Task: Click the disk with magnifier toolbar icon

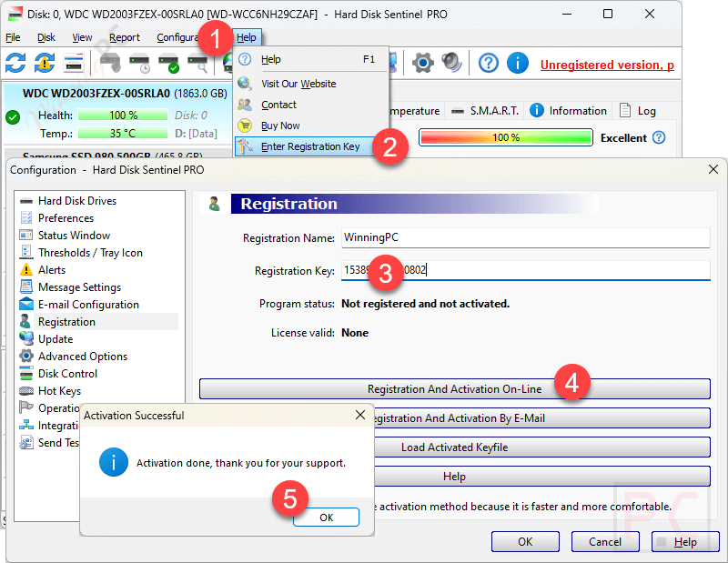Action: pos(197,64)
